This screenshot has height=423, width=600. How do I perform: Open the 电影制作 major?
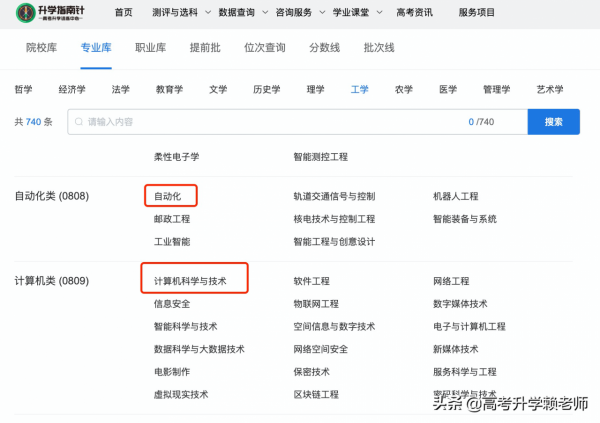[172, 372]
